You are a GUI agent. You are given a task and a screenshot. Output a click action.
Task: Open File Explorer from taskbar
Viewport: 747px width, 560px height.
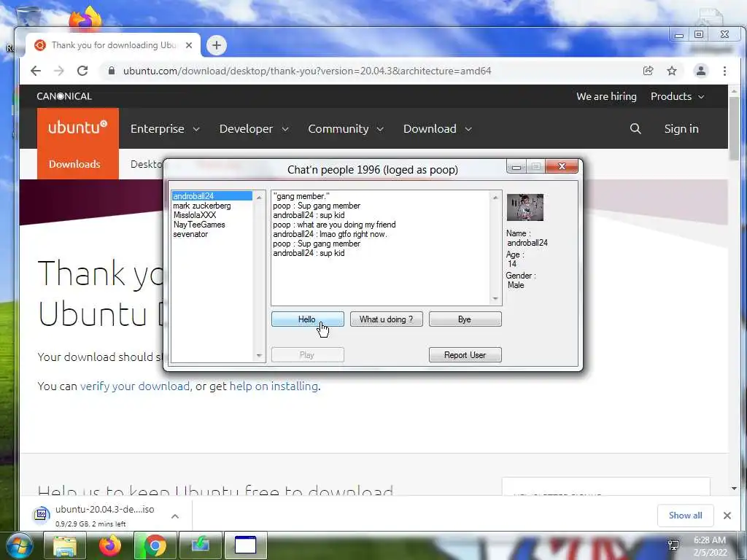(x=65, y=545)
